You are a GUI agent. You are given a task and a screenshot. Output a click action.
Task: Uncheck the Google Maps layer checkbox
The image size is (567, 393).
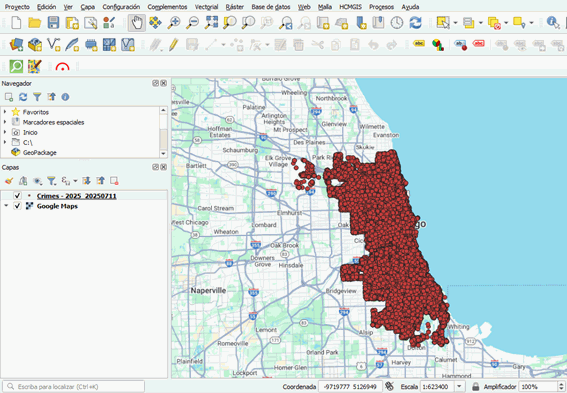pos(17,206)
